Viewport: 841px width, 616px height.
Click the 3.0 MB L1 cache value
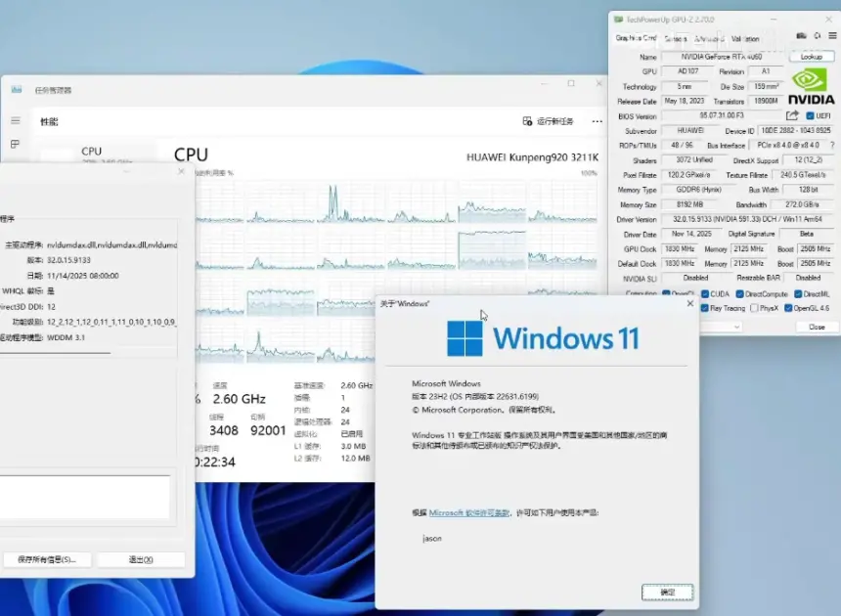[x=353, y=446]
